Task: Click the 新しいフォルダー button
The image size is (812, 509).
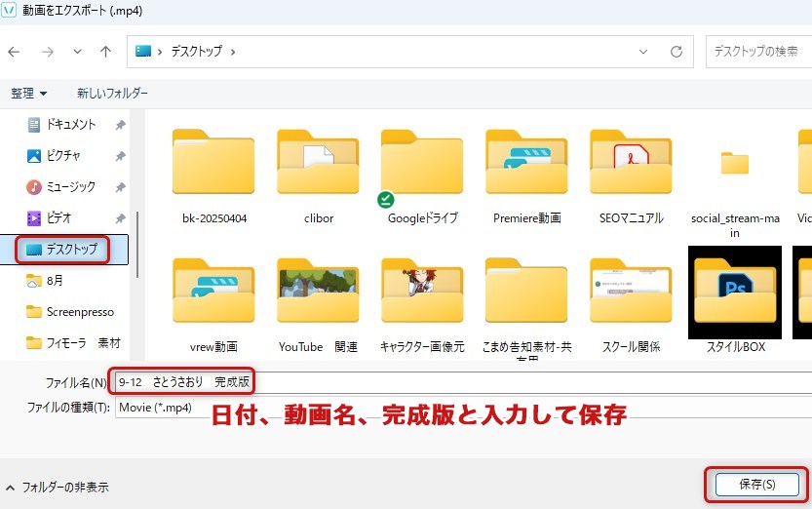Action: click(x=112, y=94)
